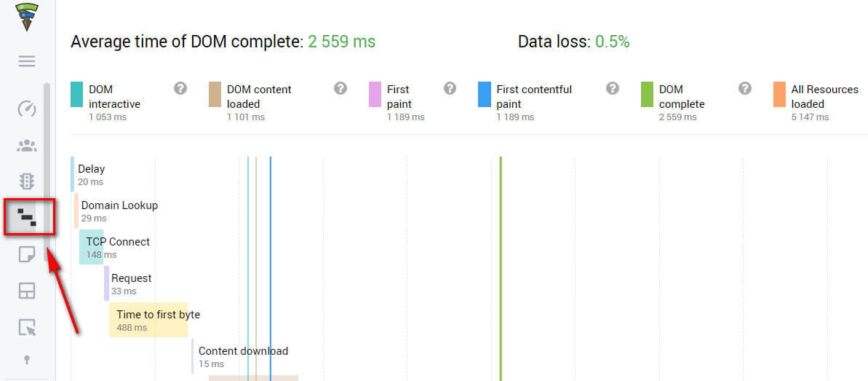Open the sticky note icon section
The height and width of the screenshot is (381, 868).
[x=27, y=254]
